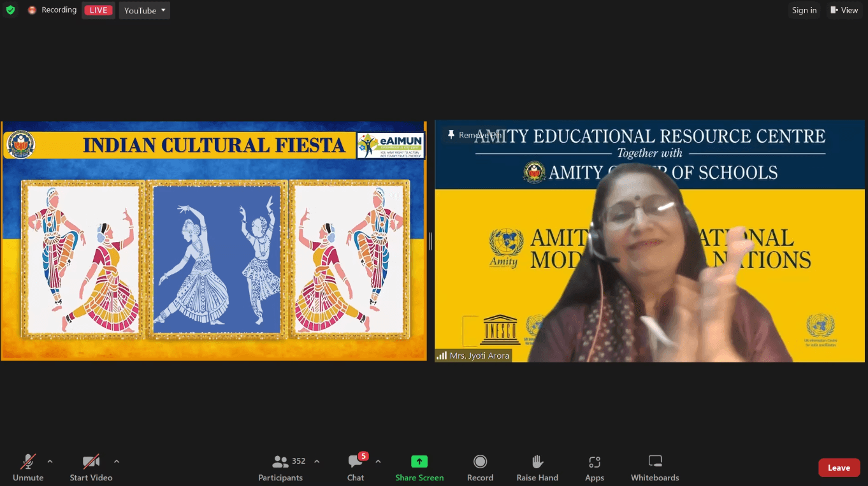Click the Amity crest logo on the slide banner
Screen dimensions: 868x486
point(20,145)
